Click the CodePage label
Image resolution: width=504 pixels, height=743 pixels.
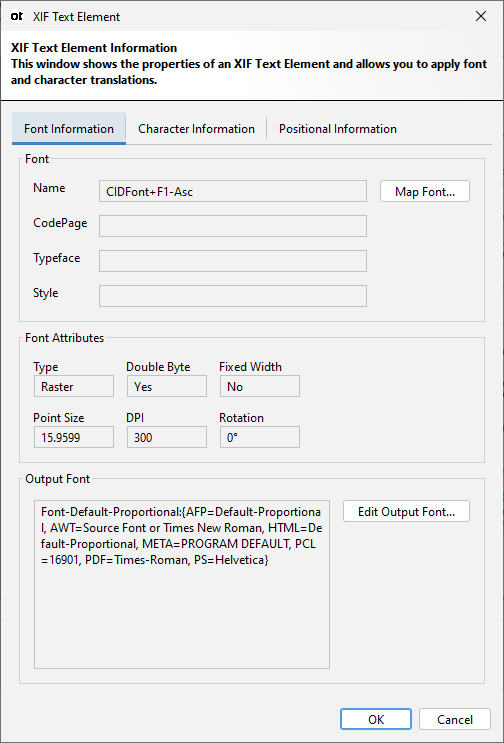(x=60, y=223)
